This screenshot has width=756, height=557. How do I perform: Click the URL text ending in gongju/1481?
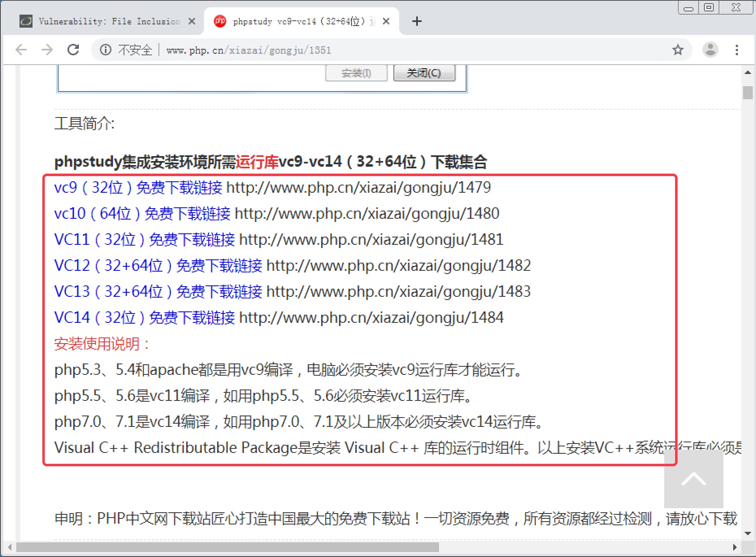coord(371,239)
